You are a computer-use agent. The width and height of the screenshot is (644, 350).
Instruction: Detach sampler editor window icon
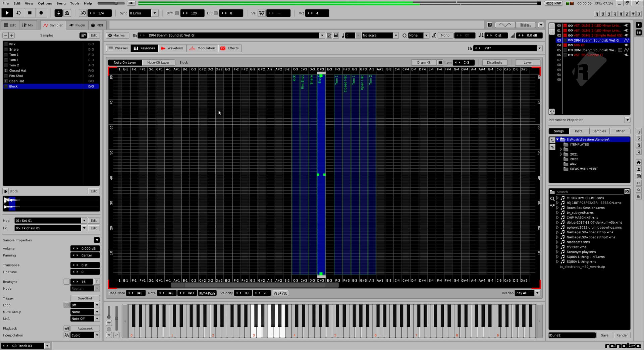490,25
